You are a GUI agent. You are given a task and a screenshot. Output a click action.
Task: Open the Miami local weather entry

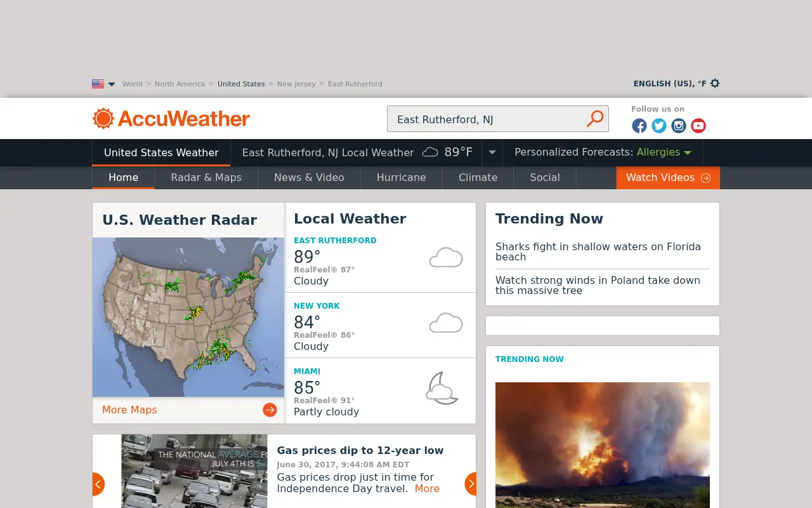point(381,391)
